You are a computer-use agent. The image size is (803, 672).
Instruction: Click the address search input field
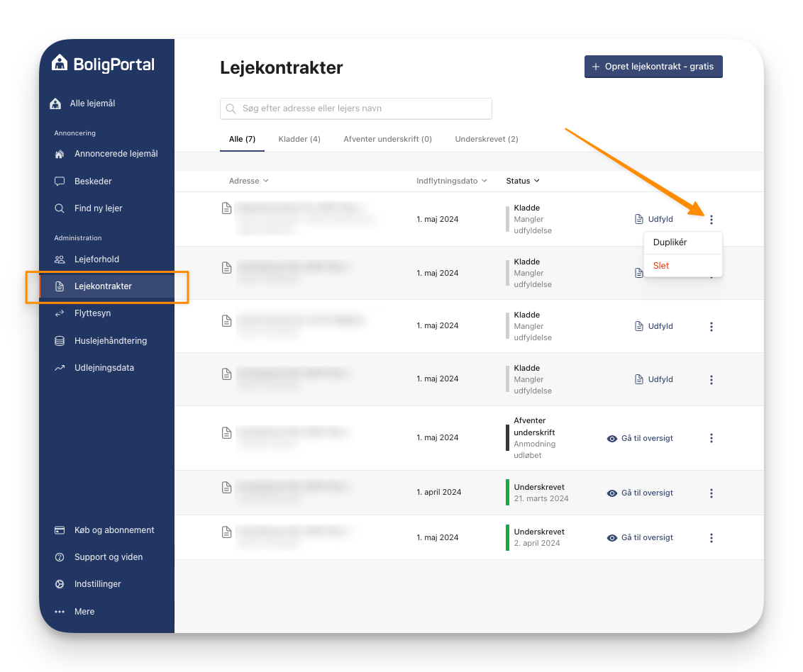pos(356,108)
